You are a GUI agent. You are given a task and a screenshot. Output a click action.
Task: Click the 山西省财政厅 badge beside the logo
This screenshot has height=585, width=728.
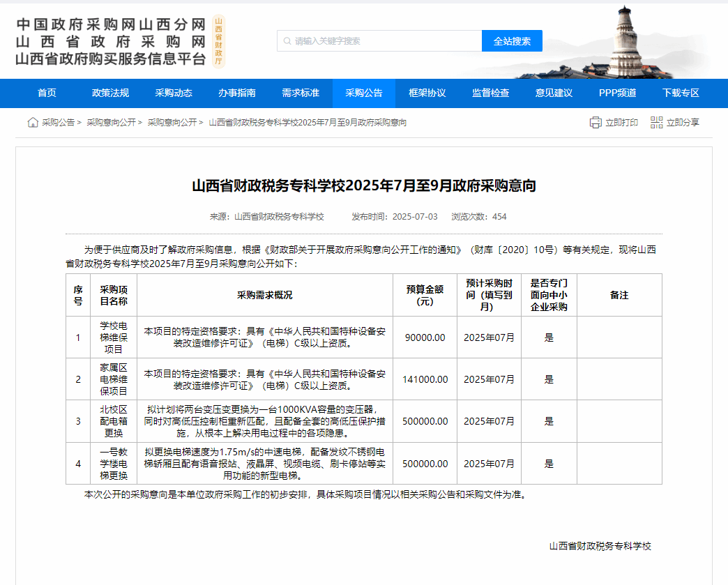coord(218,41)
